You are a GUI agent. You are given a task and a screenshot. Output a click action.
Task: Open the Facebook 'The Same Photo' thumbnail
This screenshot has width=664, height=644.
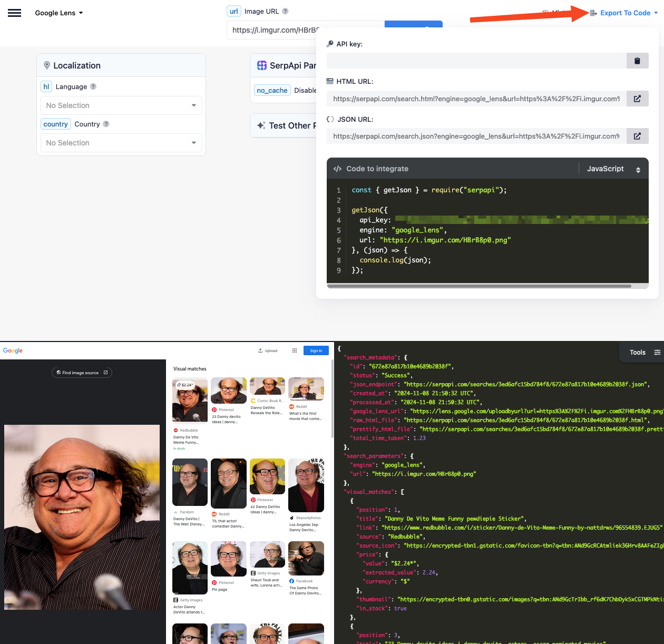306,558
